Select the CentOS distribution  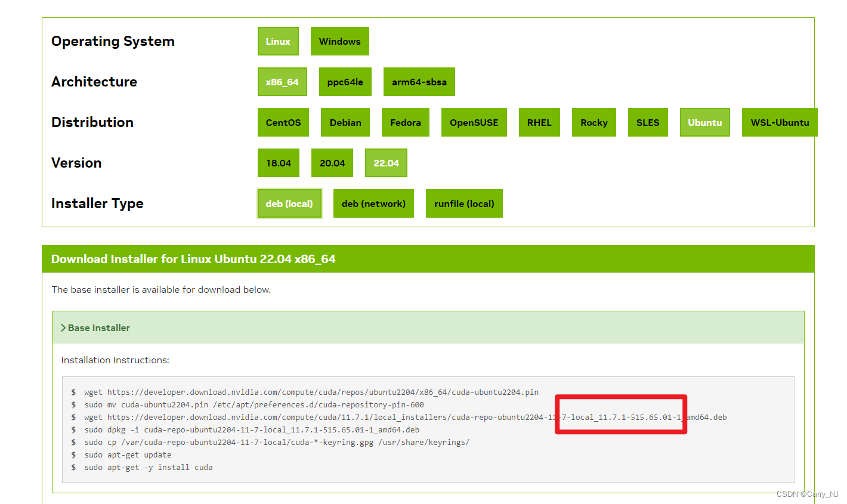283,122
